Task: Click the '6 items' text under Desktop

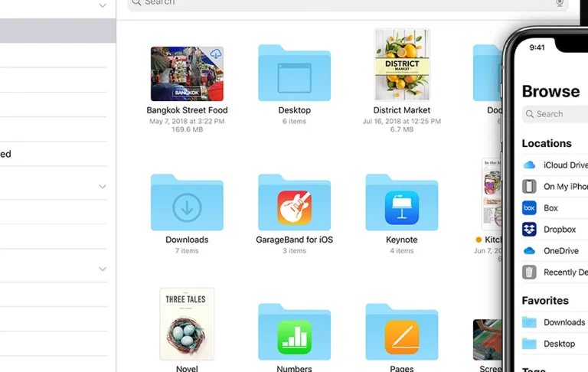Action: click(294, 121)
